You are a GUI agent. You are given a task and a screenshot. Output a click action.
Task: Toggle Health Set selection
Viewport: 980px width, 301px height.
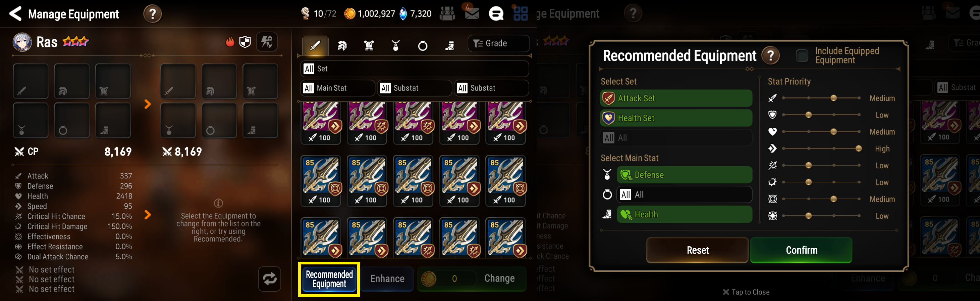point(676,118)
